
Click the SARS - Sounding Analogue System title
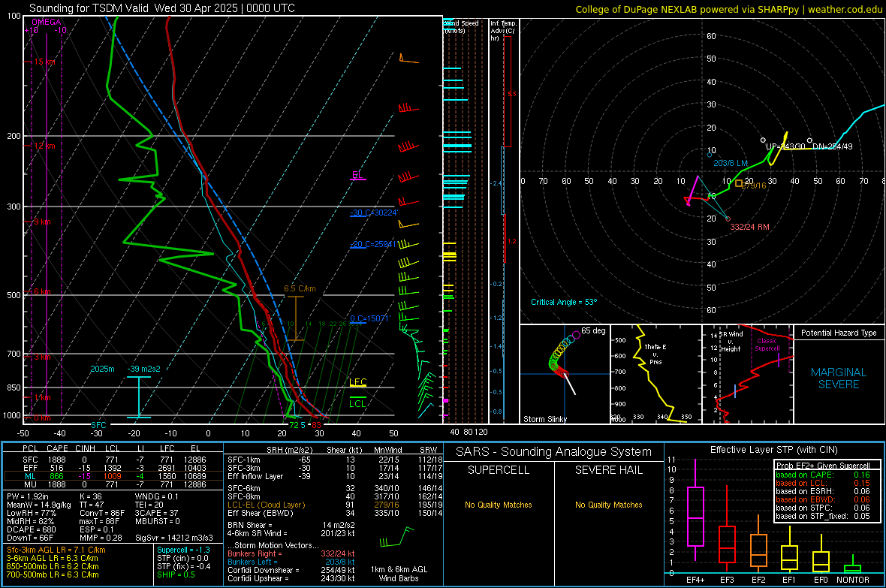tap(553, 452)
